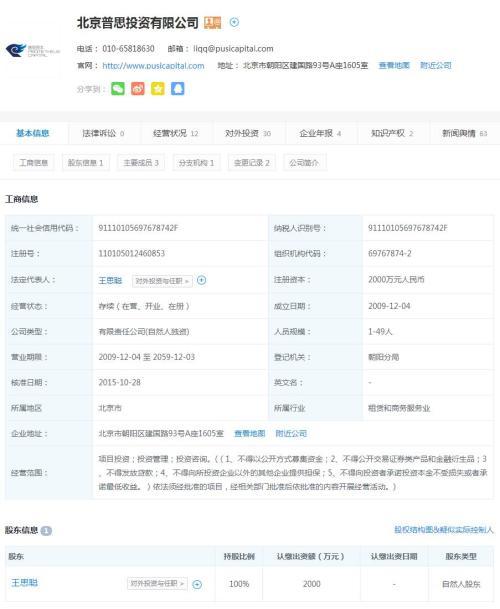The height and width of the screenshot is (609, 500).
Task: Click 附近公司 in the 企业地址 row
Action: coord(291,433)
